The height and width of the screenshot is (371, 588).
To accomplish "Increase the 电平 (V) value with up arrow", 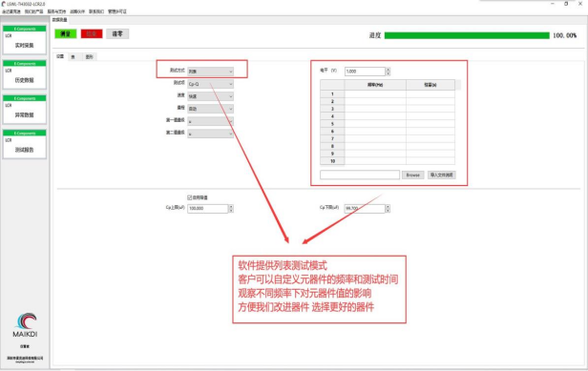I will pyautogui.click(x=388, y=70).
